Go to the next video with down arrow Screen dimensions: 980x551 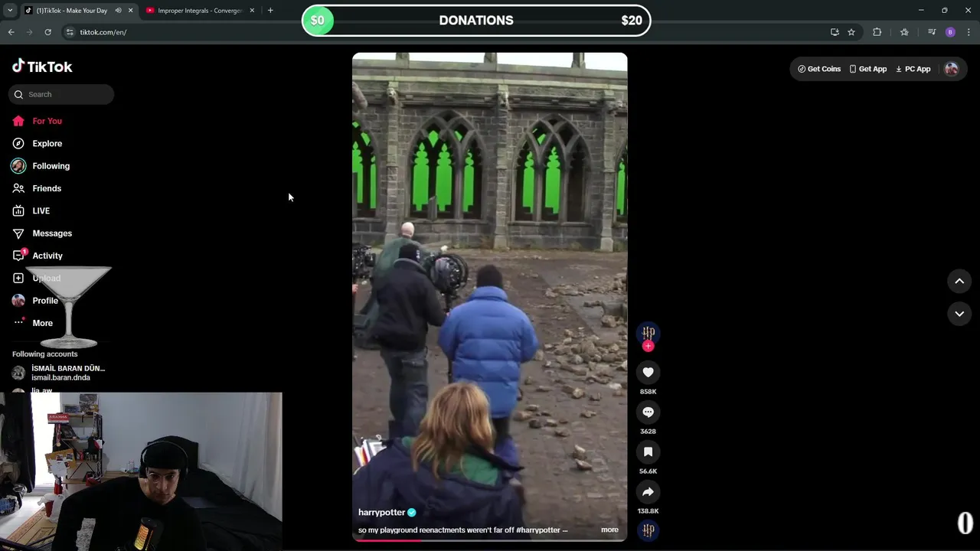coord(959,314)
